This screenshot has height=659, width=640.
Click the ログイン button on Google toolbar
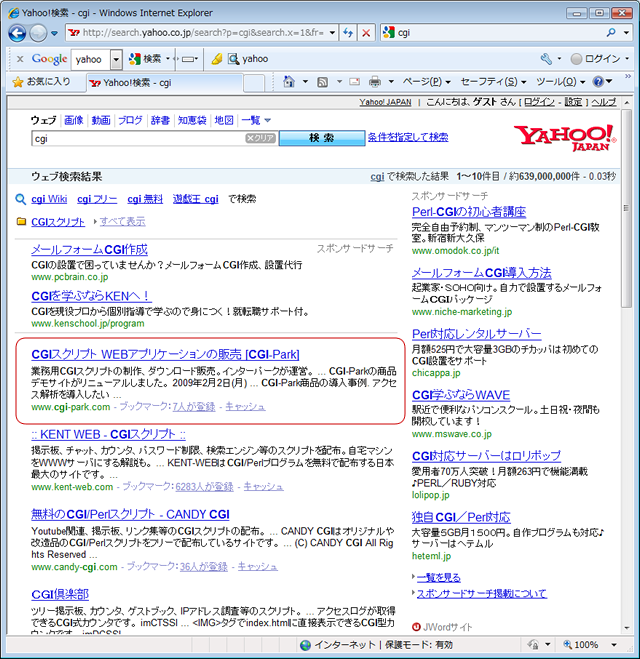tap(596, 59)
